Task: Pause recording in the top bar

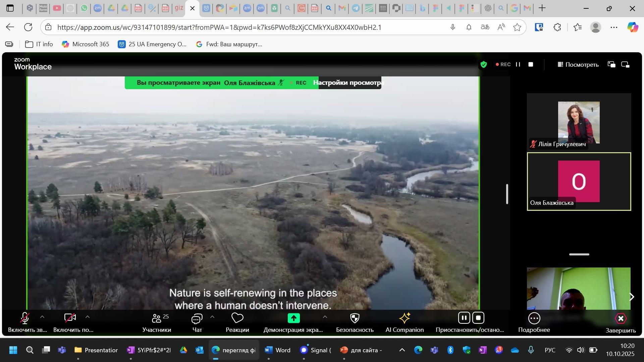Action: [518, 65]
